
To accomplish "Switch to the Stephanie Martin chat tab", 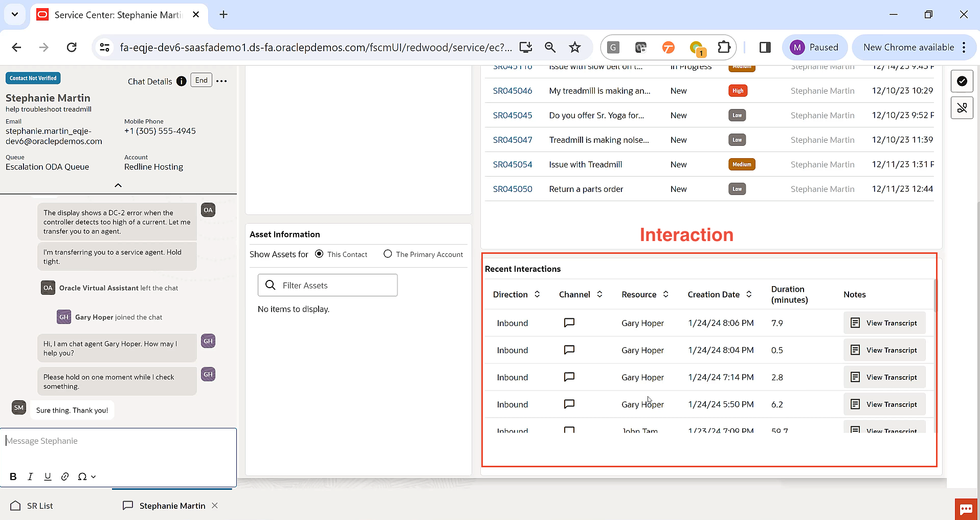I will [x=170, y=505].
